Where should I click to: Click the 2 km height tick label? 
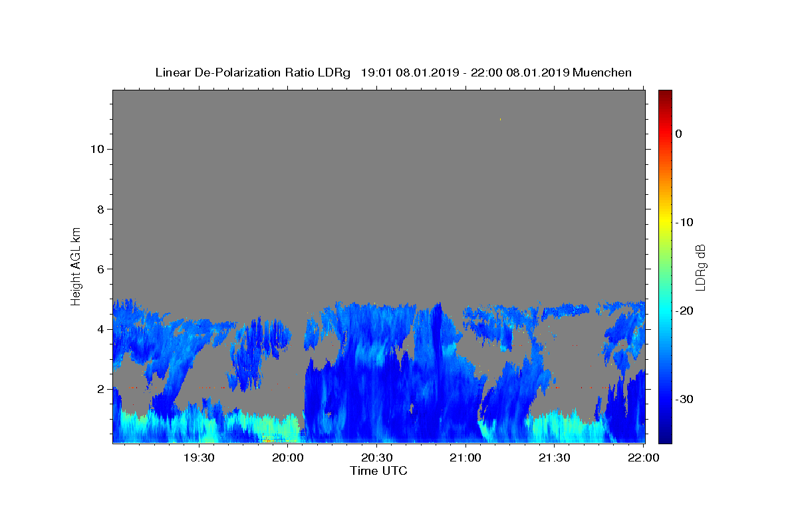click(100, 389)
